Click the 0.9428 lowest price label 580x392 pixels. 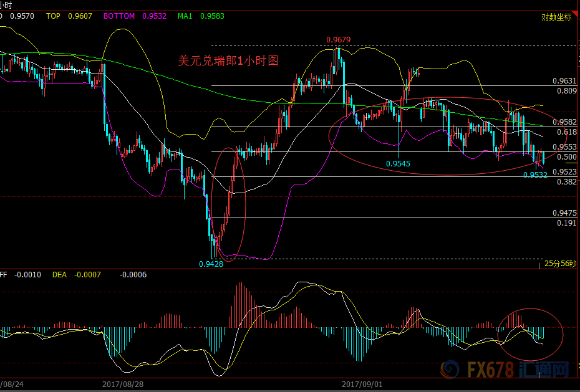tap(211, 264)
